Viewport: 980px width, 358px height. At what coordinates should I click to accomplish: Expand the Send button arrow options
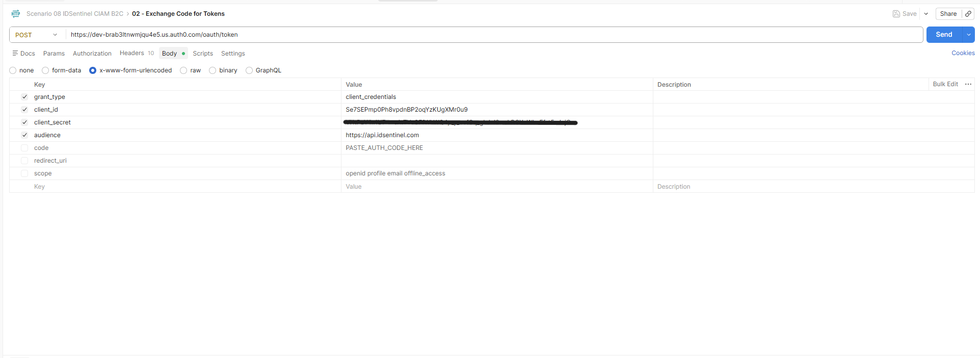click(x=968, y=35)
